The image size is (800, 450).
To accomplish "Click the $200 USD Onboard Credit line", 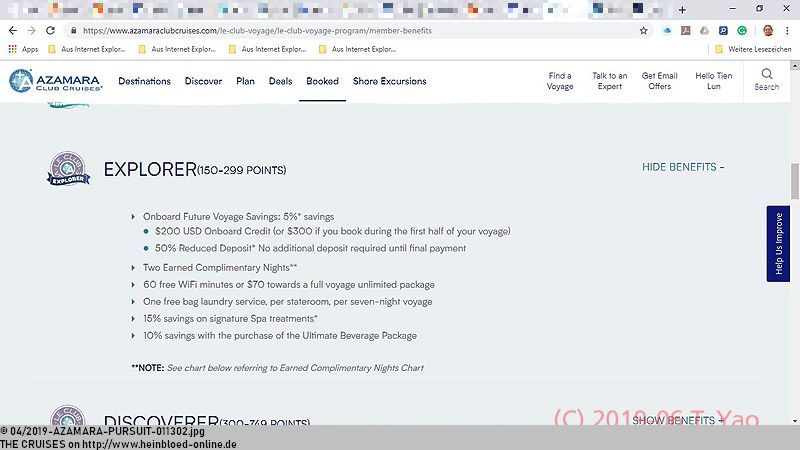I will coord(333,231).
